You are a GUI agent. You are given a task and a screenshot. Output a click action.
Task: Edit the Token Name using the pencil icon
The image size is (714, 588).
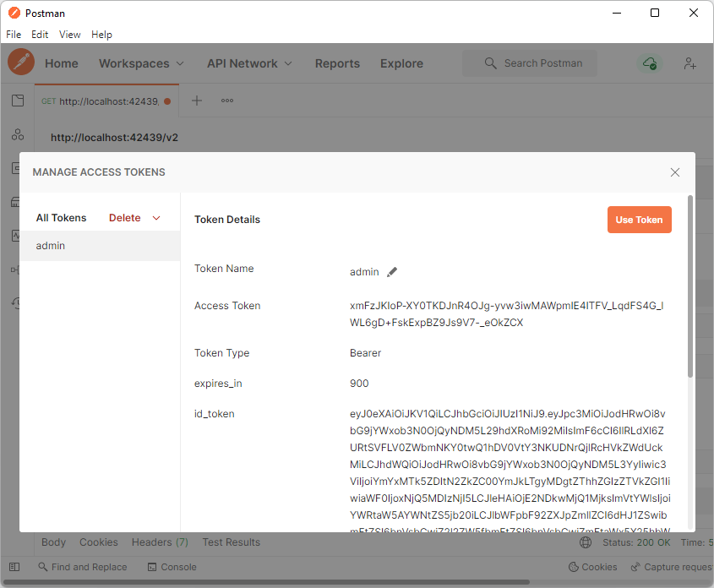(x=392, y=272)
